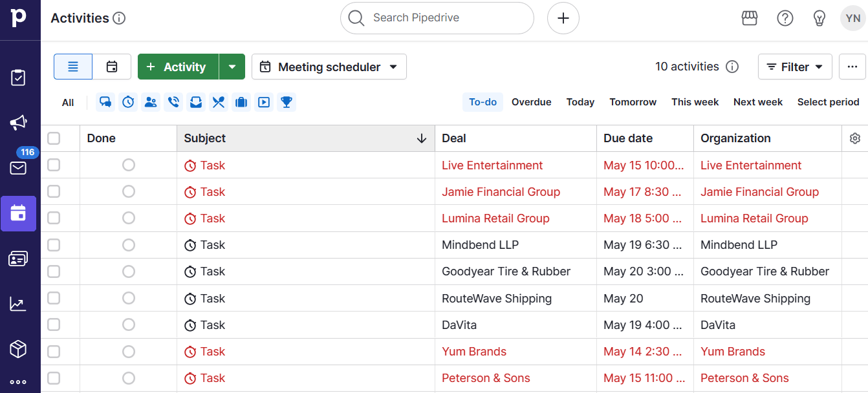Open the more options ellipsis button
Viewport: 868px width, 393px height.
(x=852, y=67)
